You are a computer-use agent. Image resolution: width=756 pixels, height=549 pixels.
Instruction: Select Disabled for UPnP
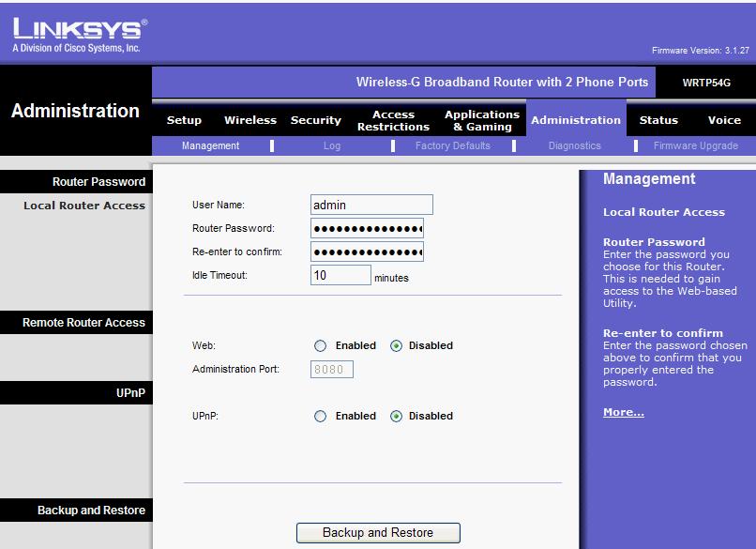(x=396, y=417)
